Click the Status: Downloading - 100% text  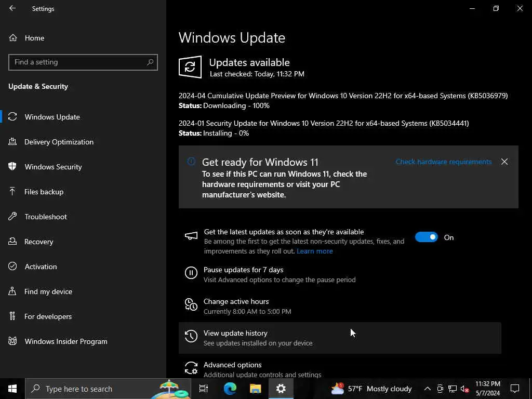[224, 105]
